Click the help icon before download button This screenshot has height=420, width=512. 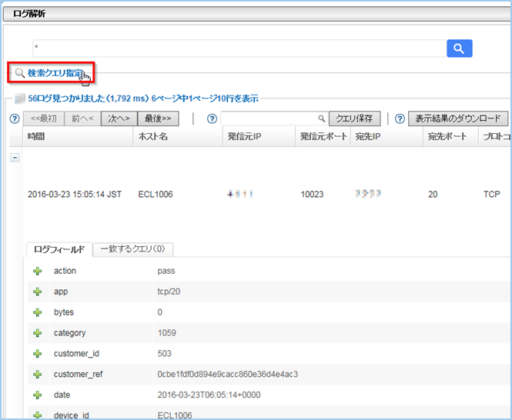coord(399,118)
